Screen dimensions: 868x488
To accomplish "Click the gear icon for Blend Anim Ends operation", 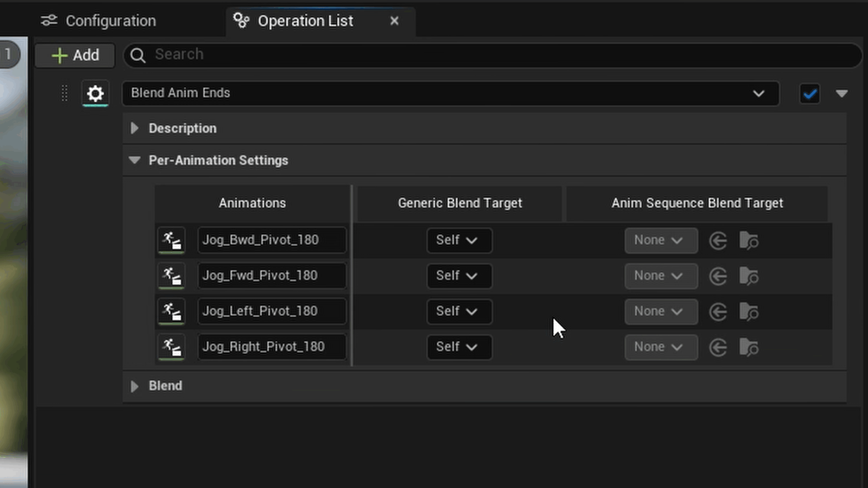I will [x=95, y=94].
